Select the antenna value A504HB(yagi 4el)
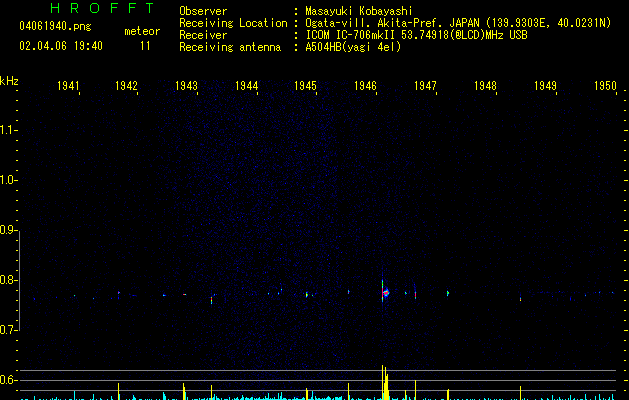Screen dimensions: 629x400 click(x=353, y=47)
